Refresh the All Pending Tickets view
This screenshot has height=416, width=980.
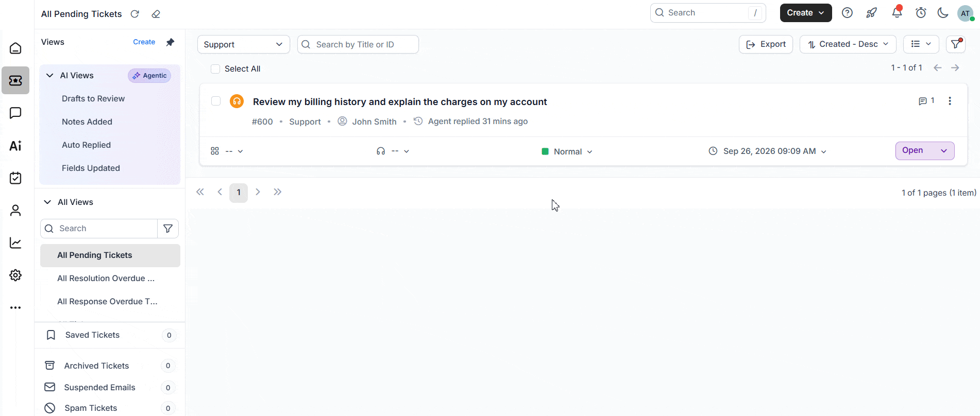point(135,14)
